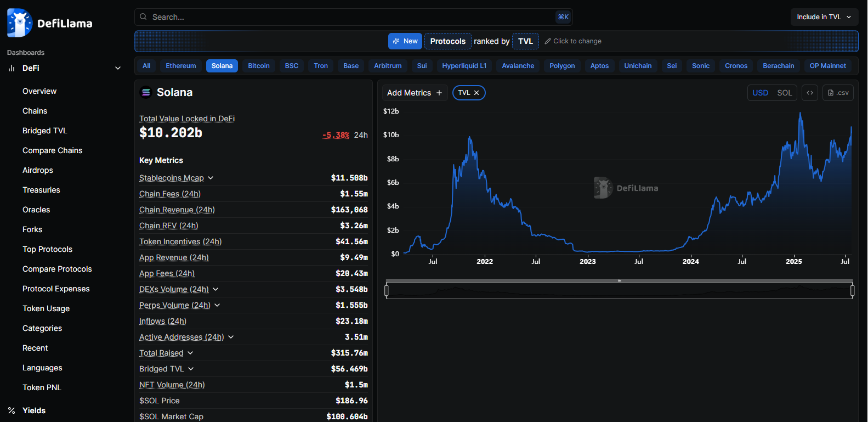
Task: Switch chart denomination to USD
Action: 760,93
